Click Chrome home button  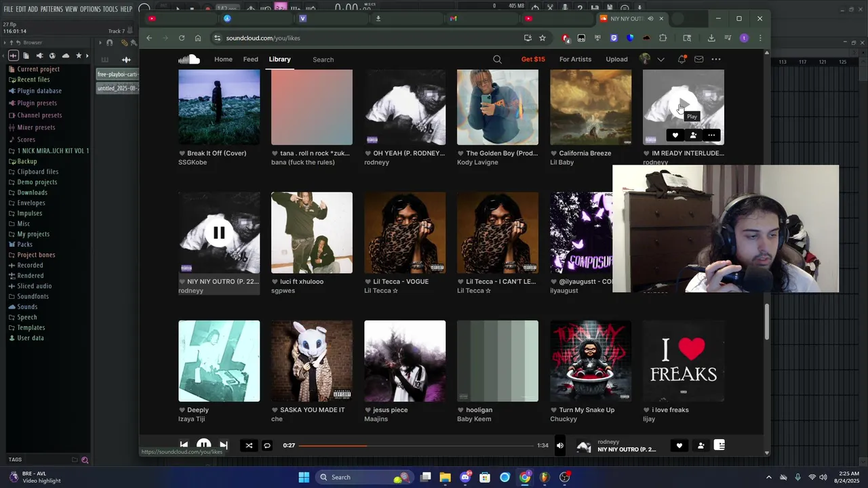coord(198,38)
